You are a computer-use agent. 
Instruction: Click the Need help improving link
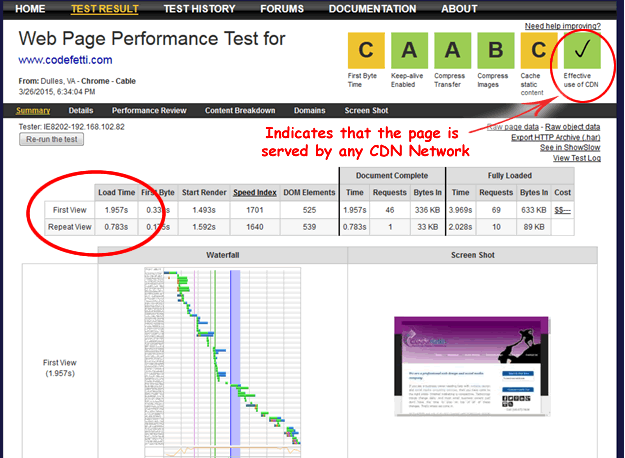pos(563,26)
